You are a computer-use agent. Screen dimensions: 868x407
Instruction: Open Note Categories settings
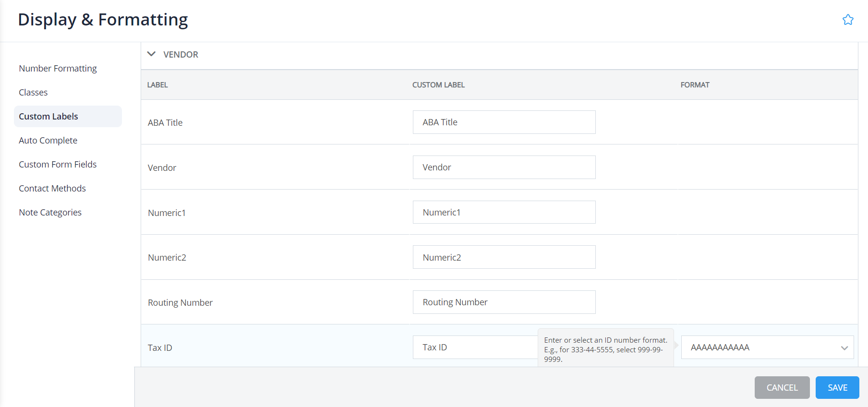click(x=50, y=213)
